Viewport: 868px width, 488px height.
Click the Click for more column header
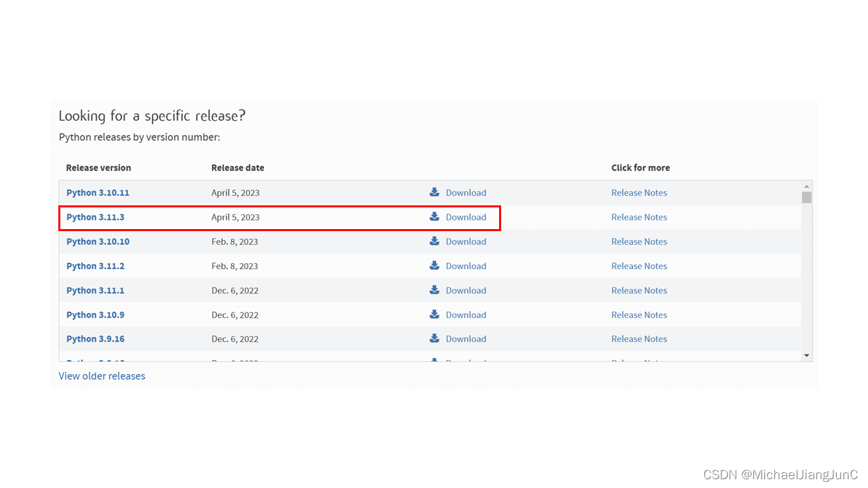tap(640, 167)
